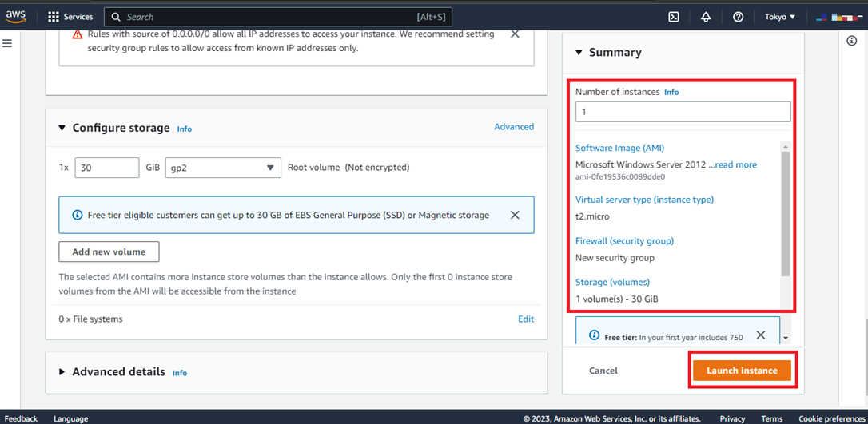Image resolution: width=868 pixels, height=424 pixels.
Task: Dismiss the free tier EBS storage notice
Action: click(514, 215)
